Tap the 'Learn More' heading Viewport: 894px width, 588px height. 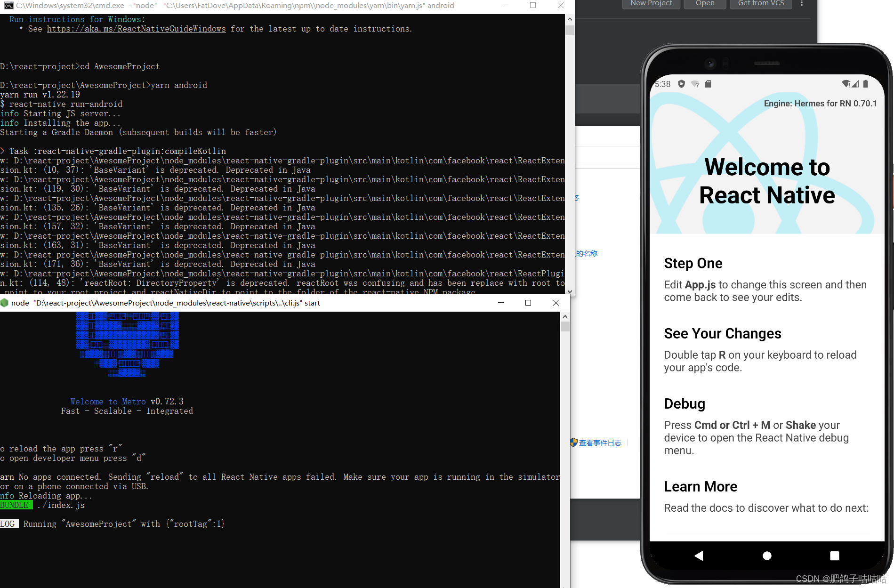coord(701,486)
